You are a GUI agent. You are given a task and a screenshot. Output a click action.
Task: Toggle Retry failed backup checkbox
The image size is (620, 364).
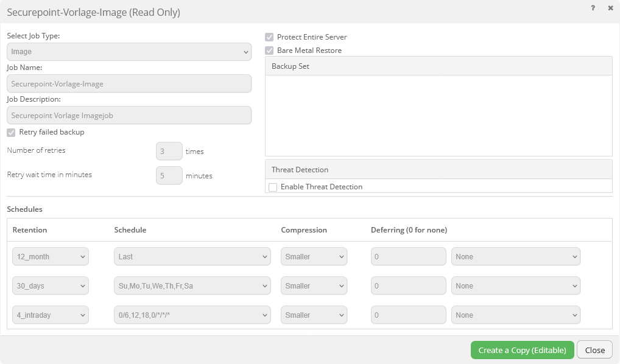pos(11,132)
